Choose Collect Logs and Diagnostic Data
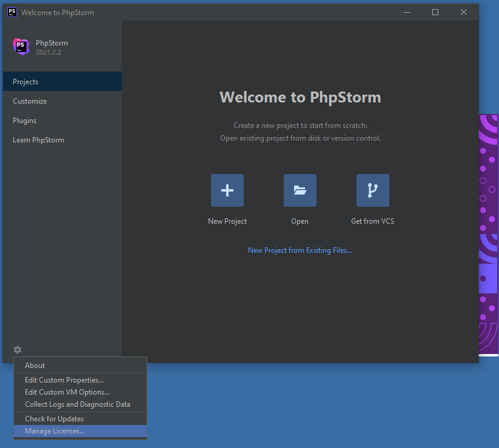Image resolution: width=499 pixels, height=448 pixels. (80, 404)
